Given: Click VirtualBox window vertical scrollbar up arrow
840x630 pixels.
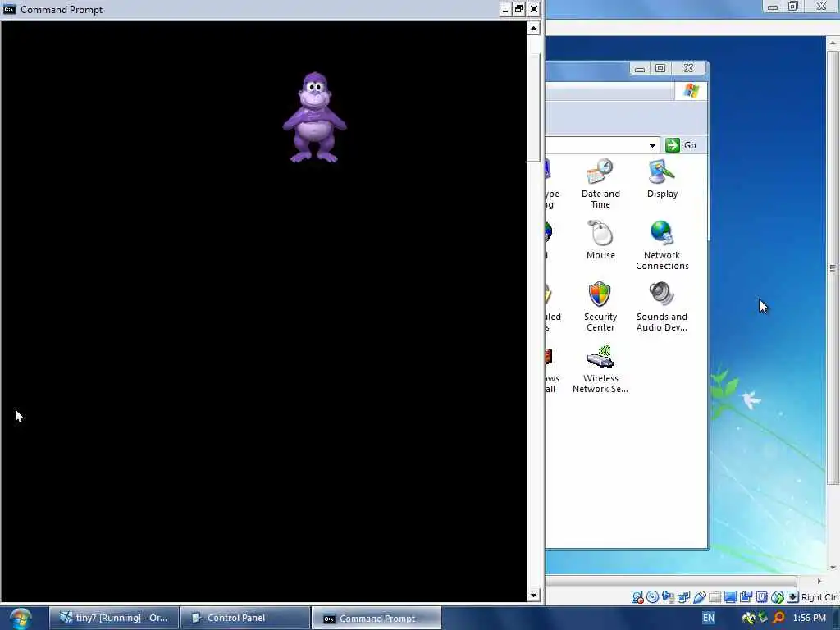Looking at the screenshot, I should [x=833, y=43].
